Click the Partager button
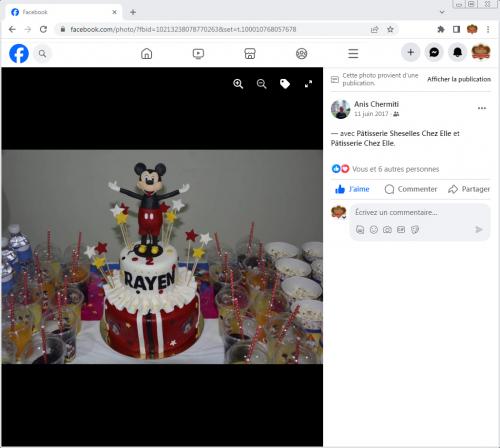500x448 pixels. (469, 189)
